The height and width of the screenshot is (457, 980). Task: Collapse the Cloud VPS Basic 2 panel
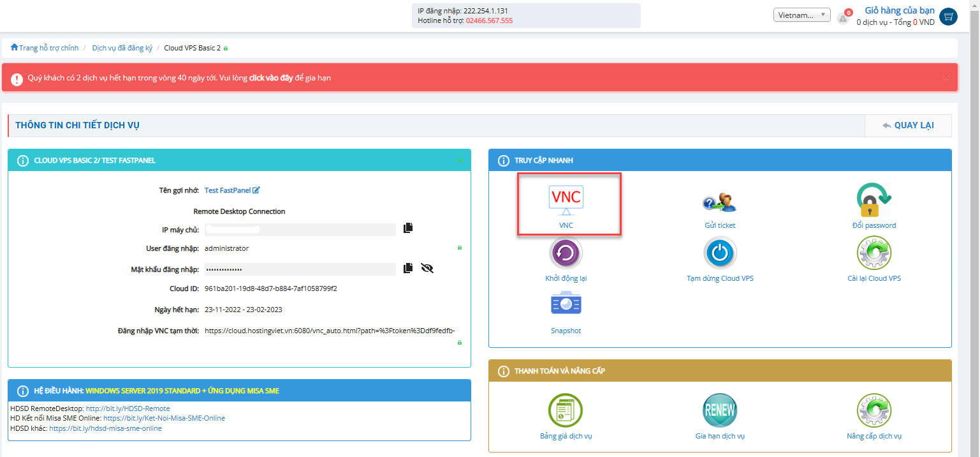coord(460,160)
